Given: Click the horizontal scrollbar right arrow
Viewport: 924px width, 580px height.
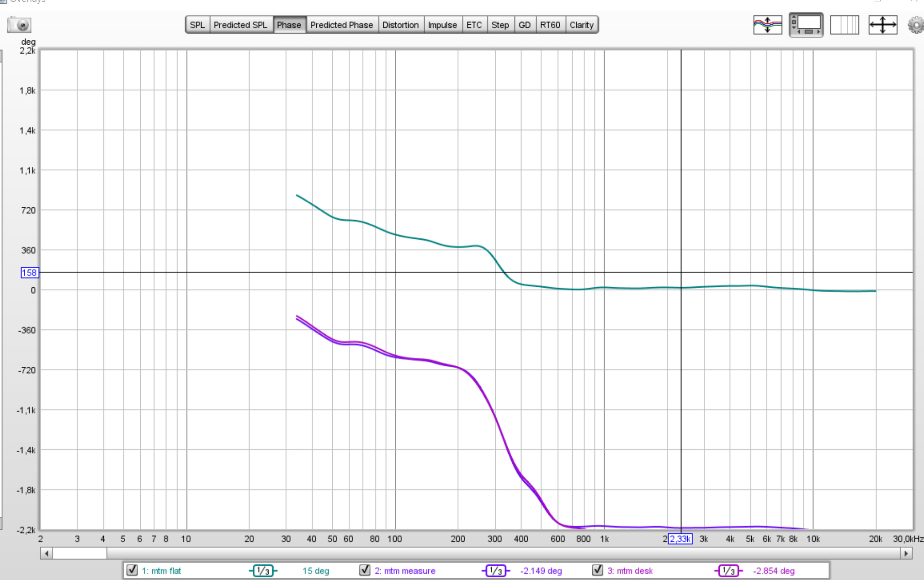Looking at the screenshot, I should pyautogui.click(x=906, y=554).
